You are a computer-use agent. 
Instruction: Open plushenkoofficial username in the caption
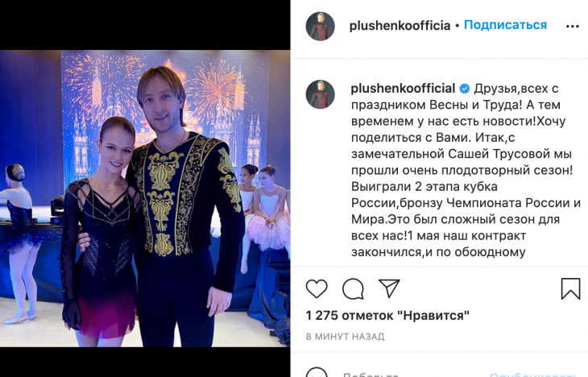403,89
